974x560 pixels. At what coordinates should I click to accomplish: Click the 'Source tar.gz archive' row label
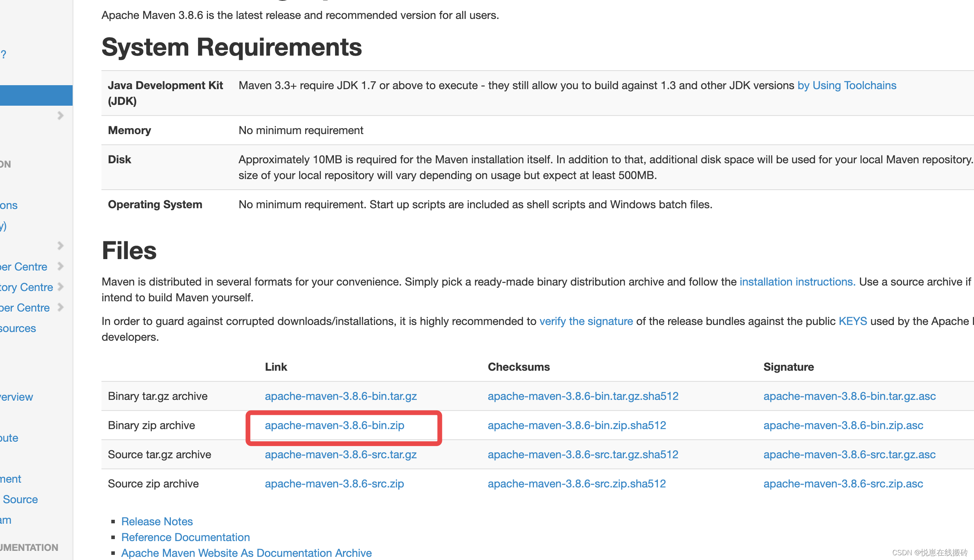159,454
